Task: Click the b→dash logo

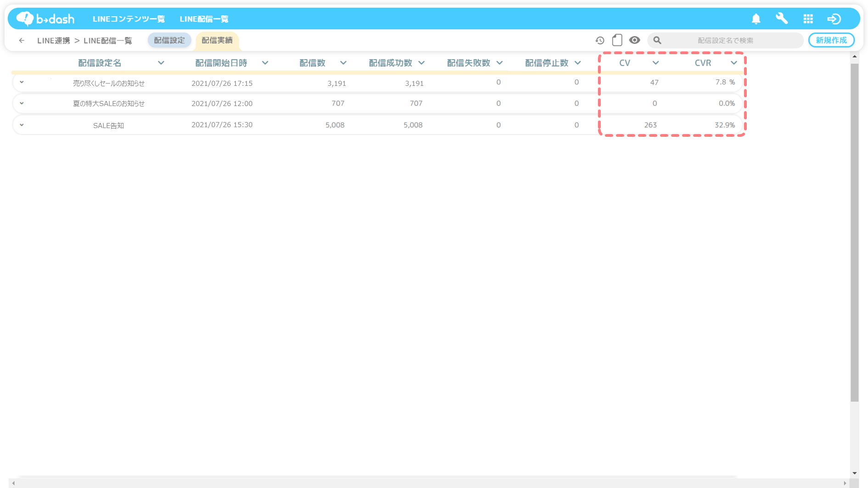Action: coord(45,19)
